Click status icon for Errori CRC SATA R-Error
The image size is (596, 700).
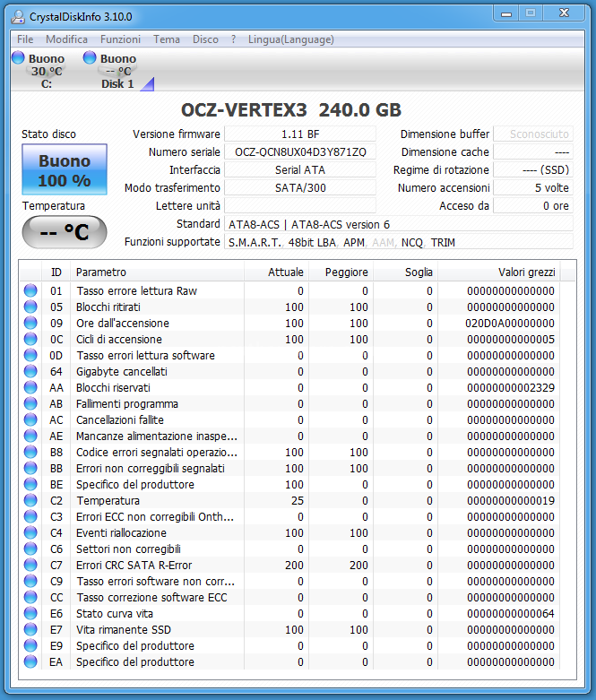click(x=30, y=565)
